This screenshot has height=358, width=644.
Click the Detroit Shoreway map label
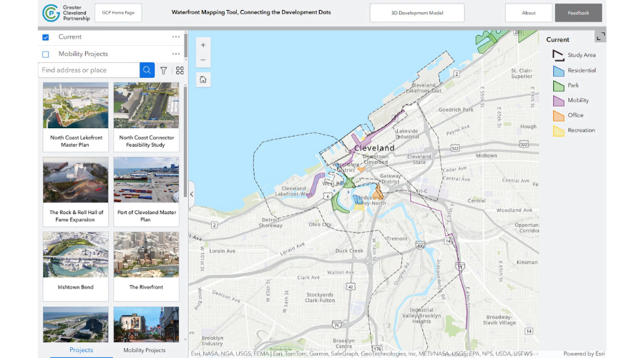pyautogui.click(x=270, y=223)
